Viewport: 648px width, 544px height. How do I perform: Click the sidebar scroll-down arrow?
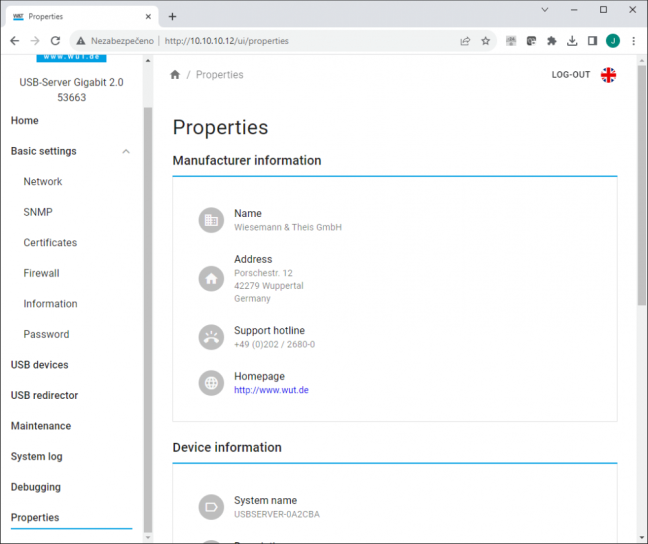click(148, 537)
